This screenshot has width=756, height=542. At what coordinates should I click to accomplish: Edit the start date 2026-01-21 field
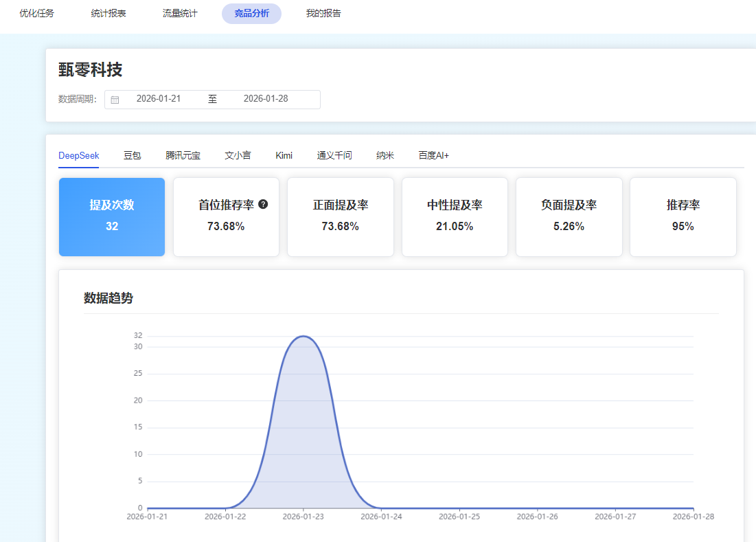159,99
